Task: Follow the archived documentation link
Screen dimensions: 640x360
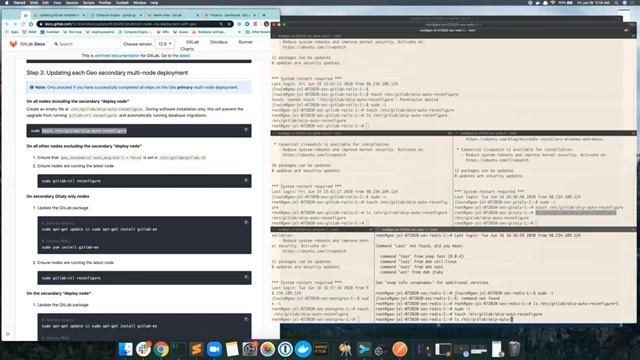Action: coord(117,56)
